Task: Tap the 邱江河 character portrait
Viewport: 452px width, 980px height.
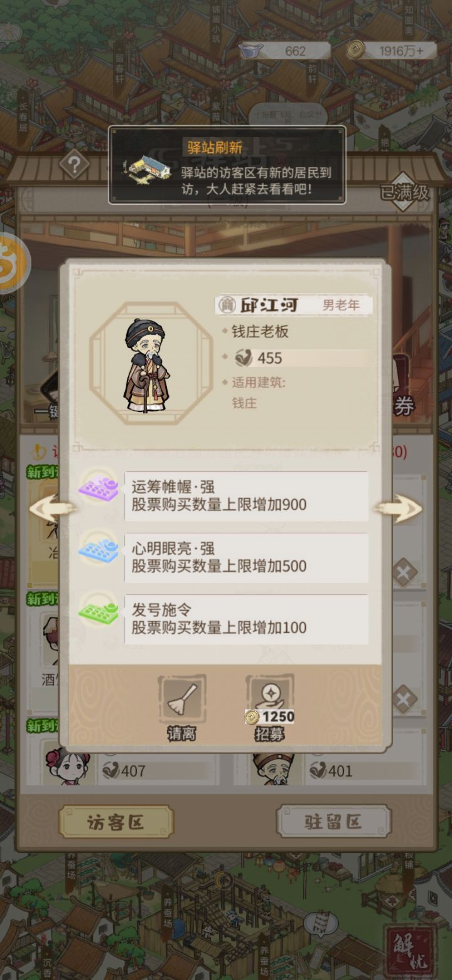Action: [146, 364]
